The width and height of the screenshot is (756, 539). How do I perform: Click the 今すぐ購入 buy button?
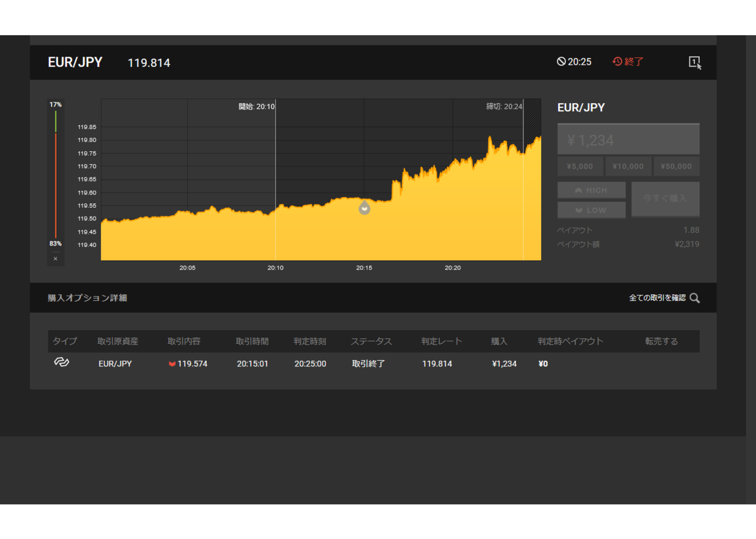click(x=665, y=199)
